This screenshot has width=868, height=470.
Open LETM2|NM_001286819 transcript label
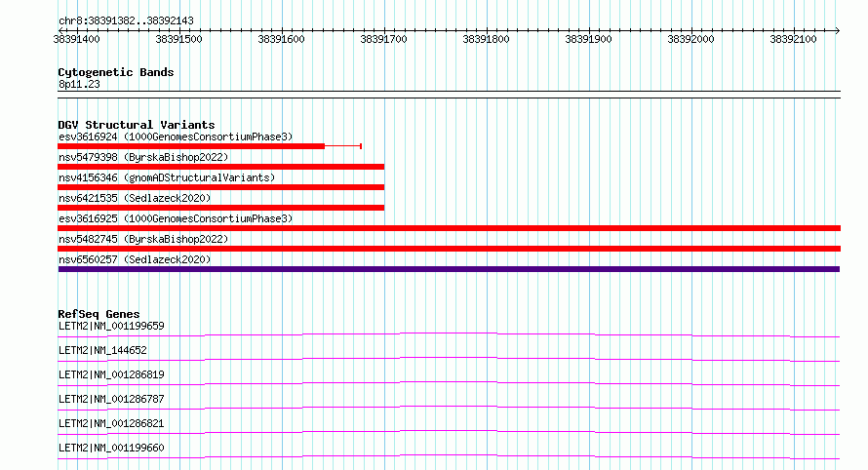[x=111, y=374]
